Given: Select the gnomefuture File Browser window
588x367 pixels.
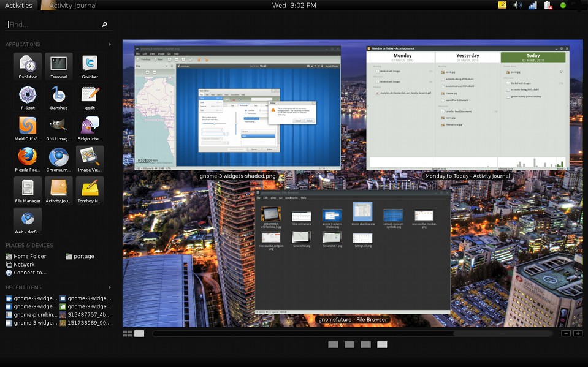Looking at the screenshot, I should pyautogui.click(x=353, y=252).
